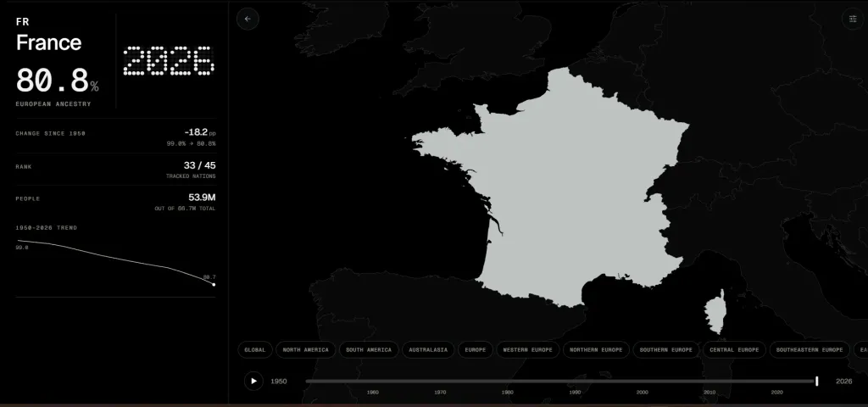Jump to 1970 on the timeline
The height and width of the screenshot is (407, 868).
point(440,392)
